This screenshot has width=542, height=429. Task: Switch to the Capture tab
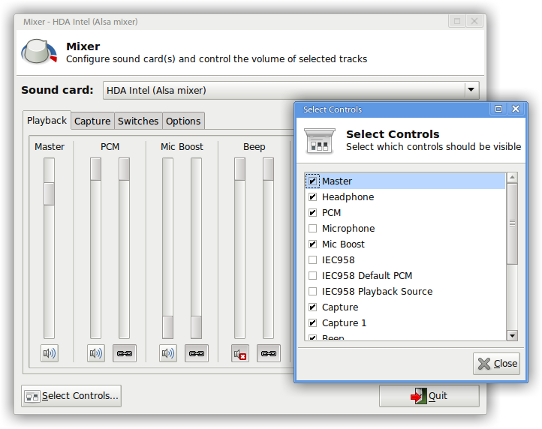(92, 121)
